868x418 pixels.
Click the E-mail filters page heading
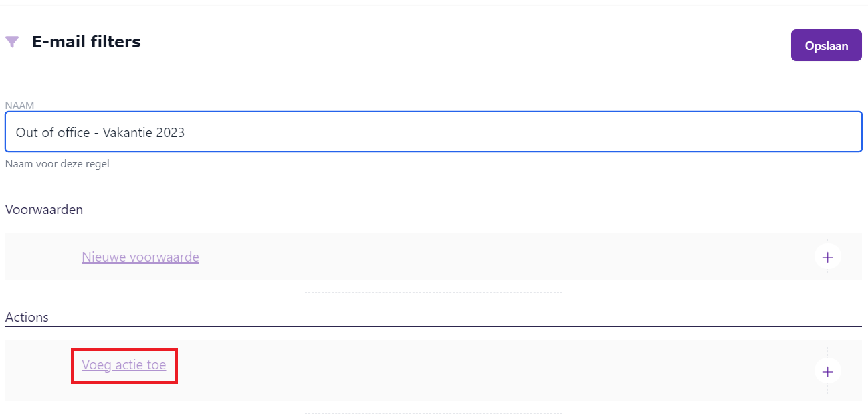click(86, 42)
